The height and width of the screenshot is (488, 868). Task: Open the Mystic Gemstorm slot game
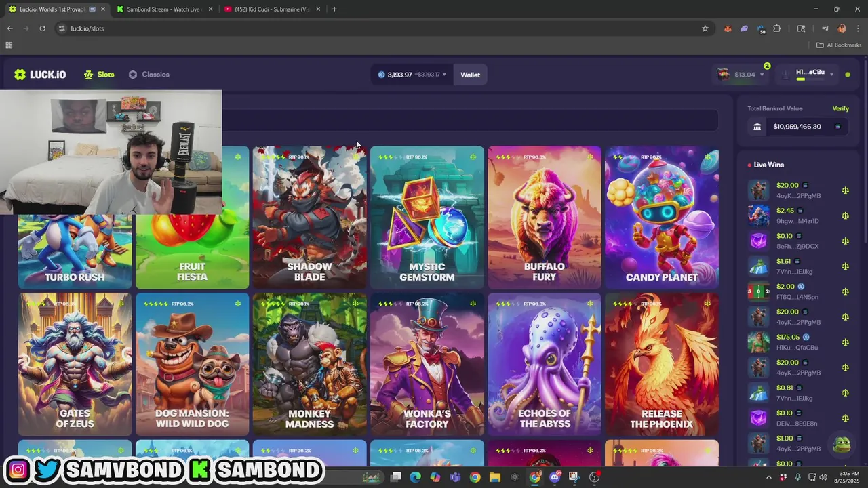[x=427, y=218]
